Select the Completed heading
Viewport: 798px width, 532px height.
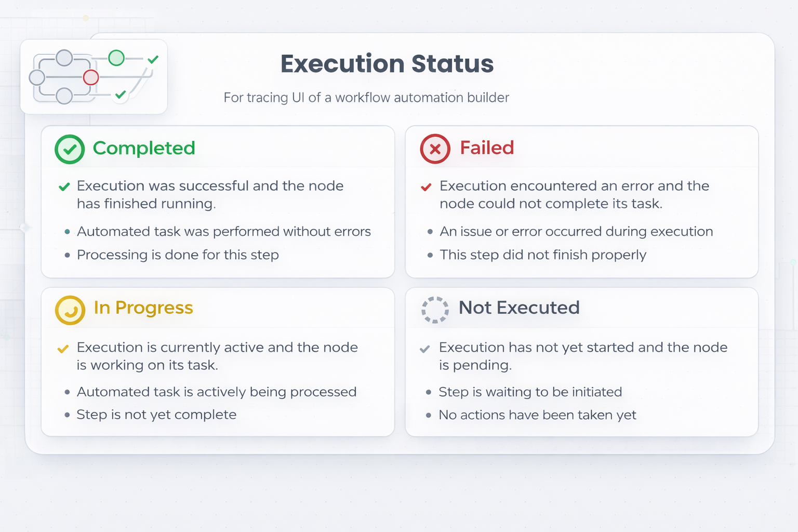click(x=144, y=148)
